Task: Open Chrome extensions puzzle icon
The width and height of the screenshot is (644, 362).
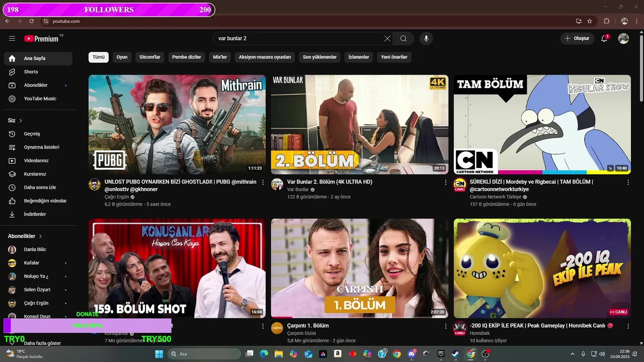Action: click(x=606, y=21)
